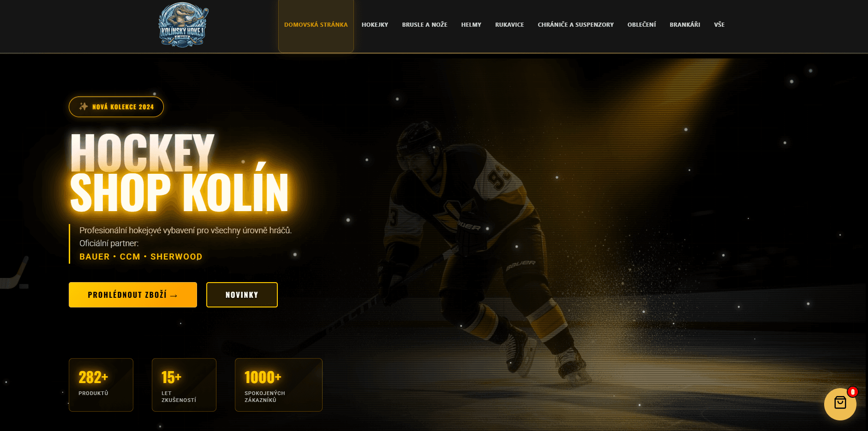
Task: Go to the Hokejky category
Action: [x=375, y=25]
